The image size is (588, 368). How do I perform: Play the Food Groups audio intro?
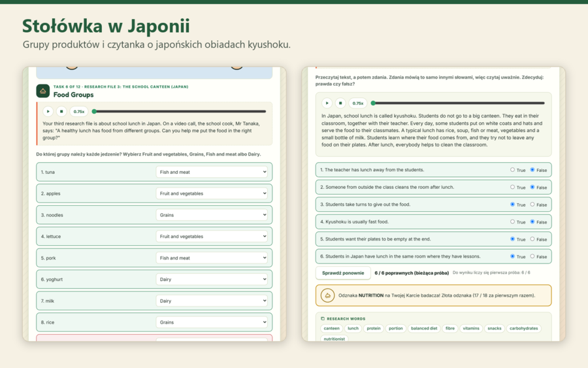point(48,111)
